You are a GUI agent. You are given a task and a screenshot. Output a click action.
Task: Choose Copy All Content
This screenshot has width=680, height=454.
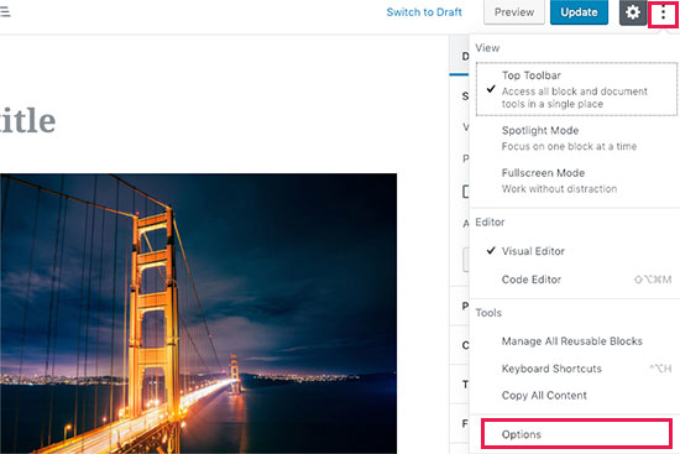pyautogui.click(x=544, y=395)
